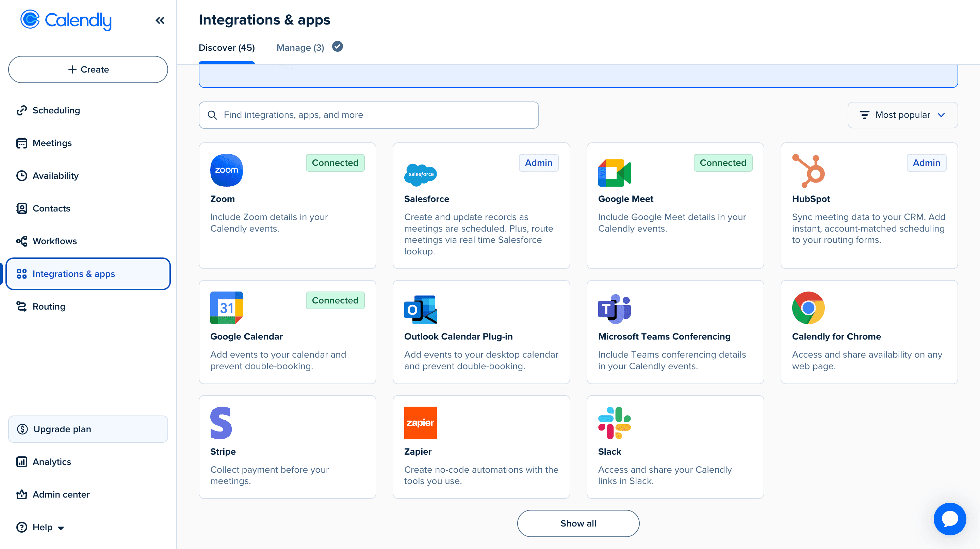The image size is (980, 549).
Task: Click the Create button
Action: click(x=88, y=69)
